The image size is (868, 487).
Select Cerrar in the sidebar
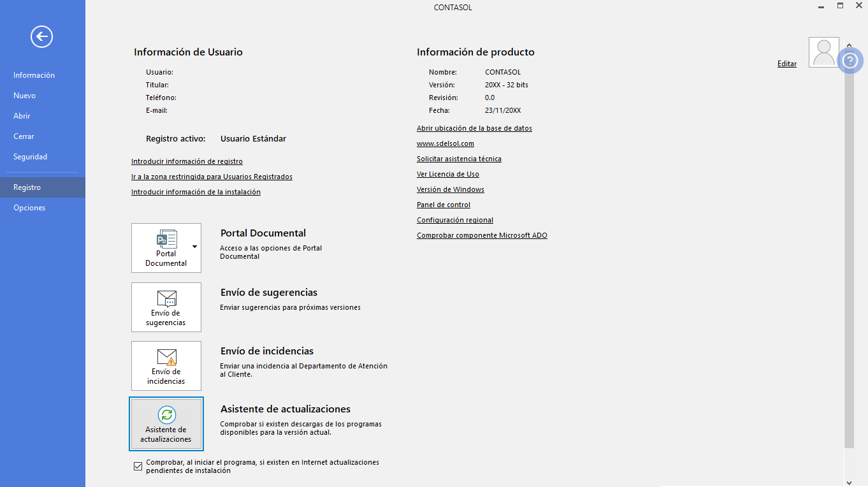(43, 136)
